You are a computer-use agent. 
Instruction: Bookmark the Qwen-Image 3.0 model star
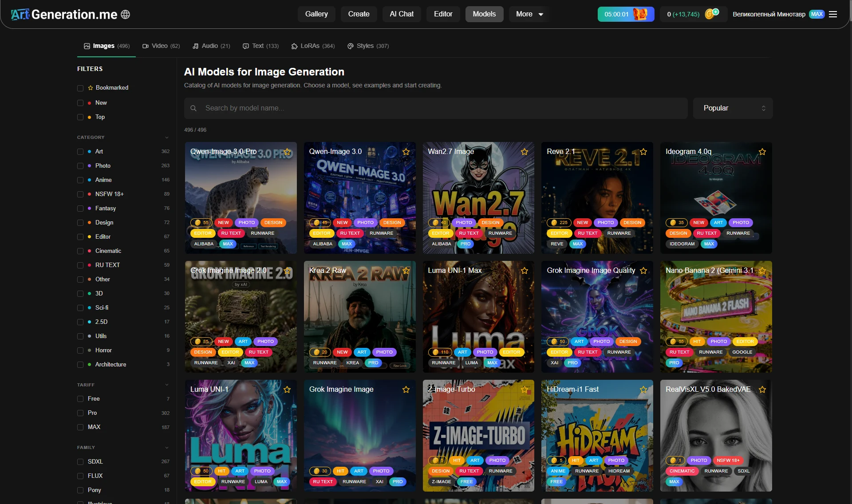tap(406, 152)
